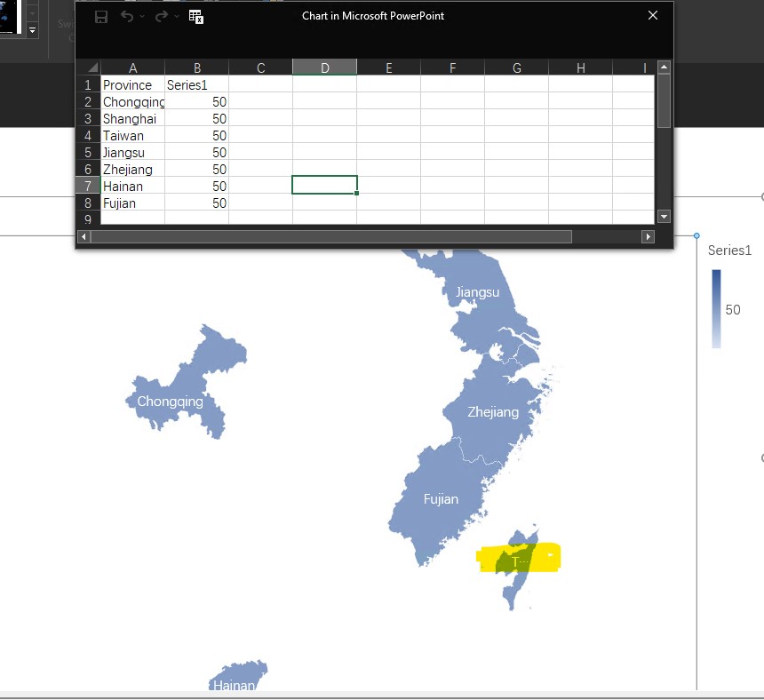Click the vertical scrollbar down arrow
The height and width of the screenshot is (700, 764).
[x=664, y=216]
